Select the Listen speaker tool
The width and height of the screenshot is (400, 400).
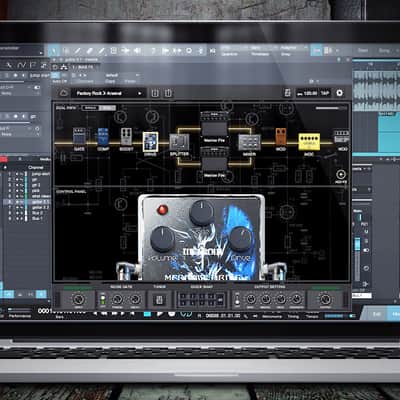[x=137, y=51]
